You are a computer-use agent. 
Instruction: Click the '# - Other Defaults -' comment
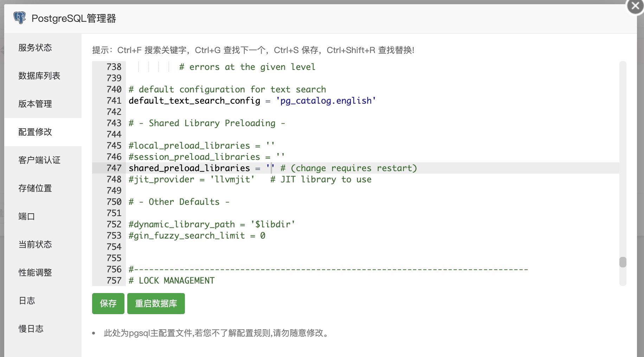point(179,202)
